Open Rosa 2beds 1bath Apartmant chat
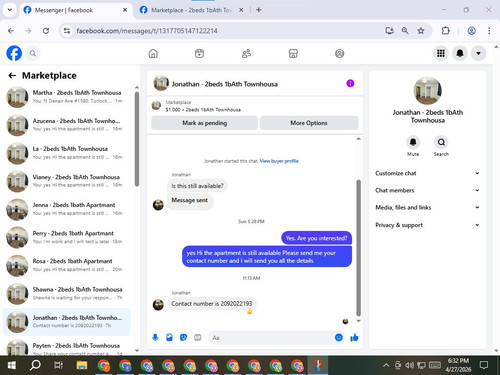500x375 pixels. pyautogui.click(x=67, y=265)
